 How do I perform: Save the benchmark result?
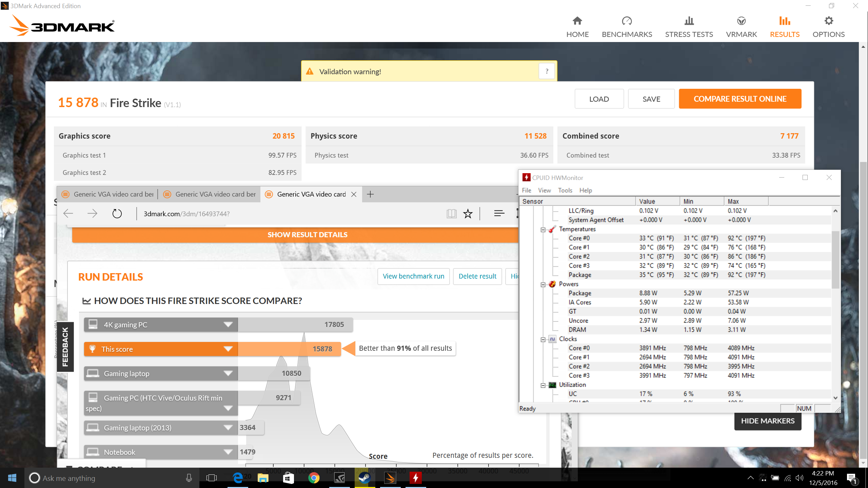(x=651, y=99)
